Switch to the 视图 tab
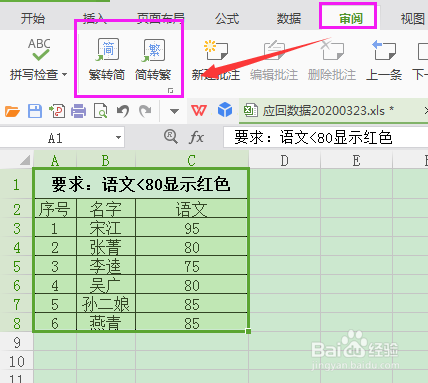The image size is (428, 383). point(413,18)
